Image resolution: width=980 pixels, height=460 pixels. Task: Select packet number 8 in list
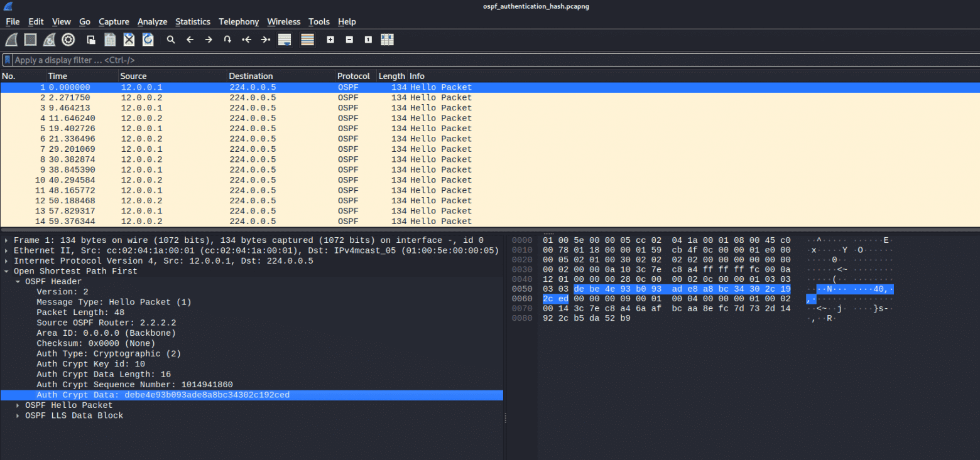[251, 159]
